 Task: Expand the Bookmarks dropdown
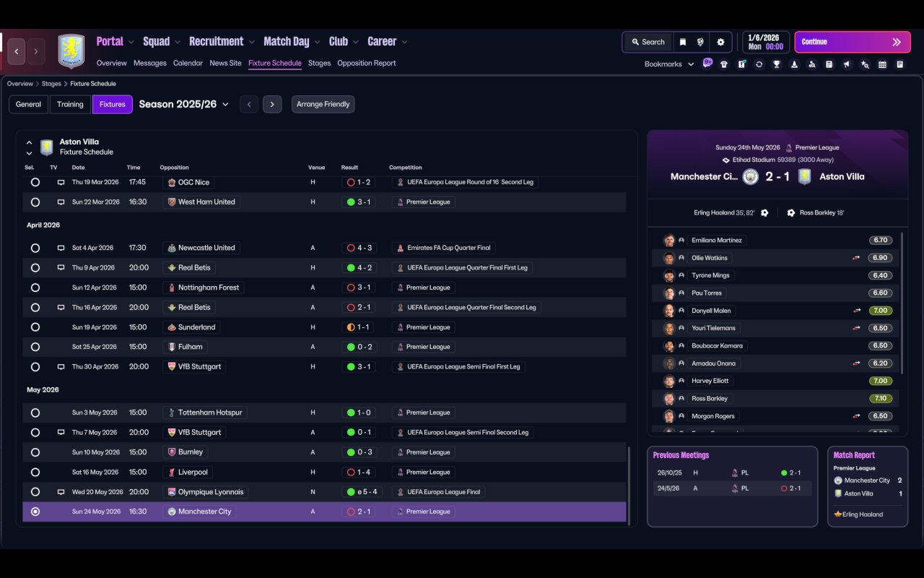coord(669,64)
